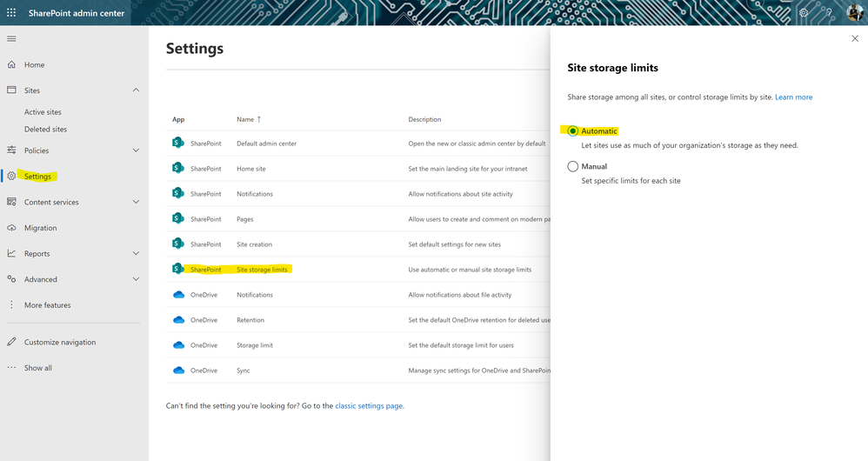Viewport: 868px width, 461px height.
Task: Click 'Set default settings for new sites' description
Action: click(455, 244)
